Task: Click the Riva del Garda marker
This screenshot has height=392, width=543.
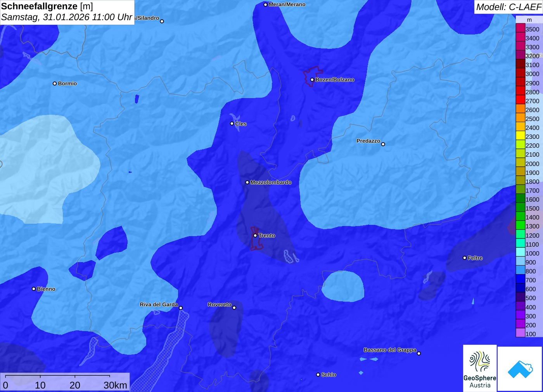Action: 181,308
